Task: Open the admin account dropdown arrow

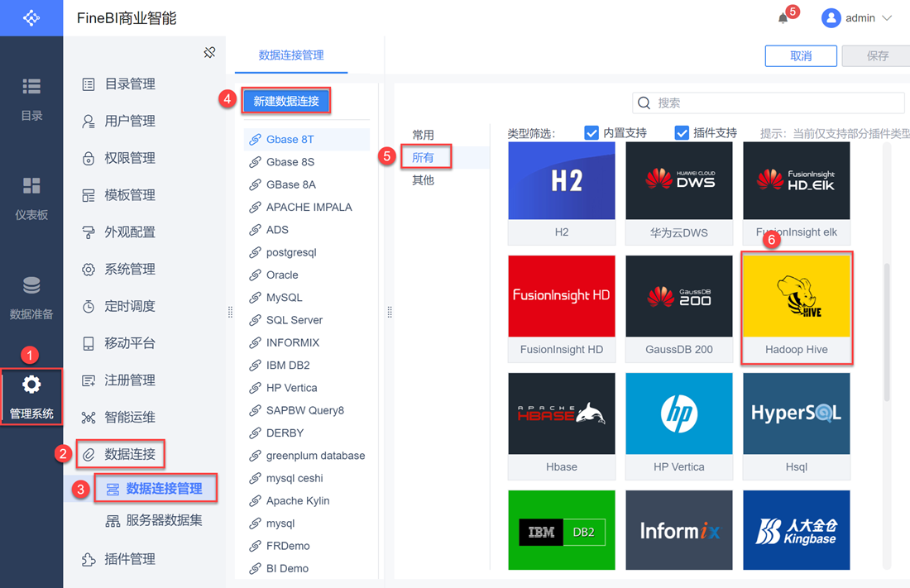Action: tap(887, 18)
